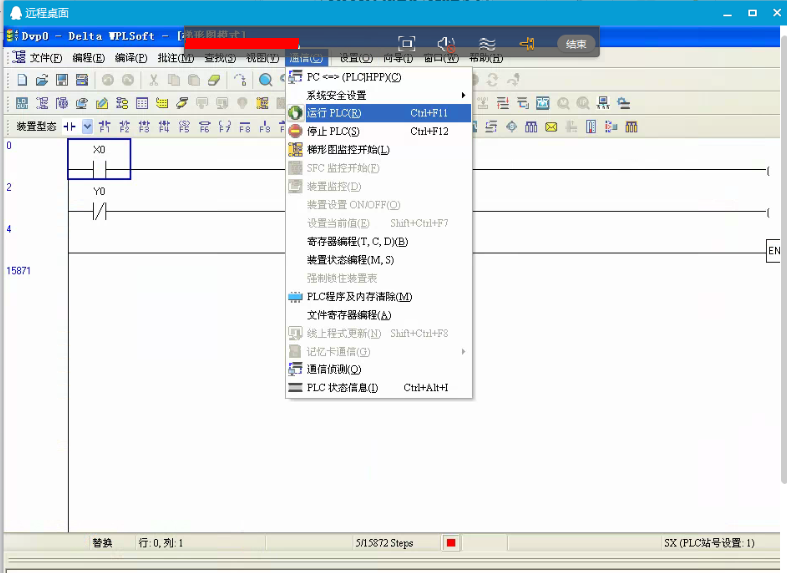Click the networked computers toolbar icon

[603, 103]
